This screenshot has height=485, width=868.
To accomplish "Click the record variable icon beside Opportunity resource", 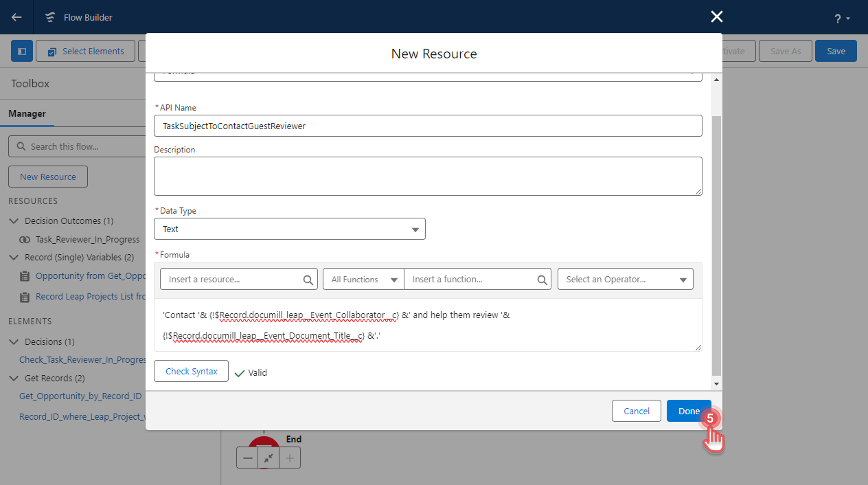I will point(25,275).
